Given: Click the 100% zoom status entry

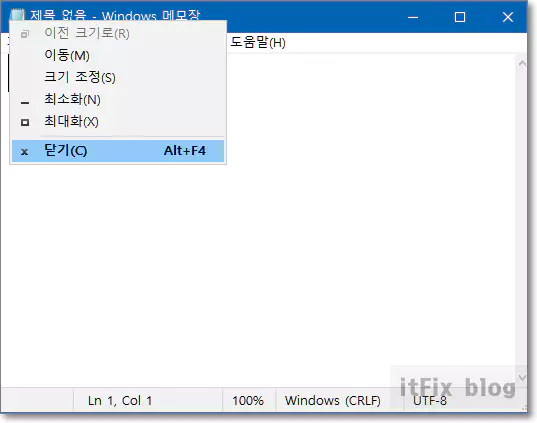Looking at the screenshot, I should [248, 400].
